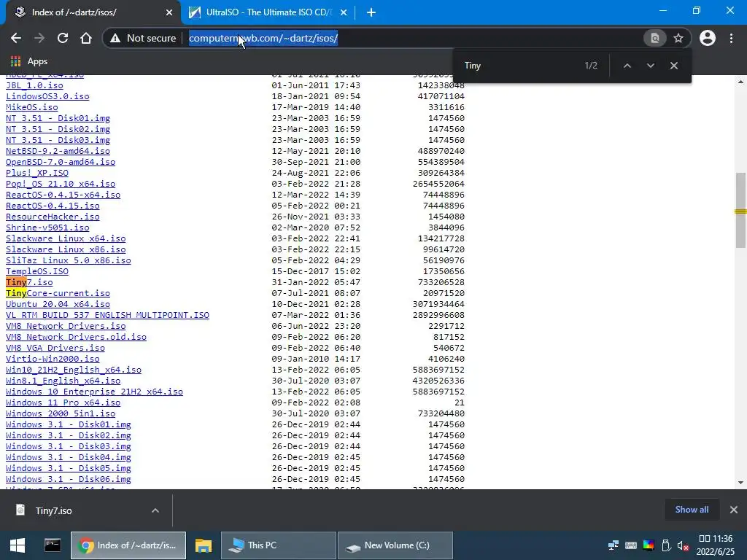This screenshot has height=560, width=747.
Task: Open File Explorer taskbar icon
Action: pos(204,545)
